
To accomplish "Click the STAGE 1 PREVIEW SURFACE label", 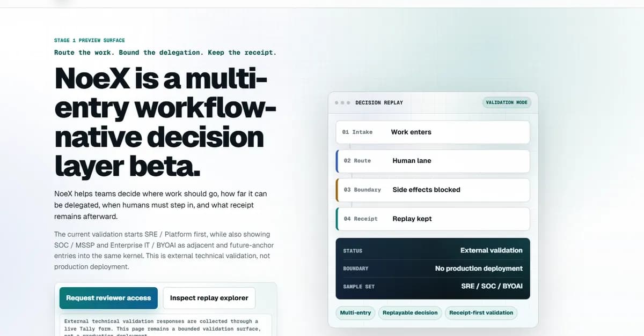I will point(90,40).
